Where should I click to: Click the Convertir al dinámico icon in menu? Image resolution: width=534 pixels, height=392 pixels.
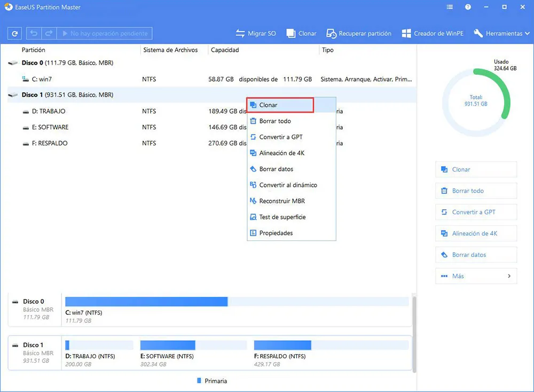tap(253, 185)
